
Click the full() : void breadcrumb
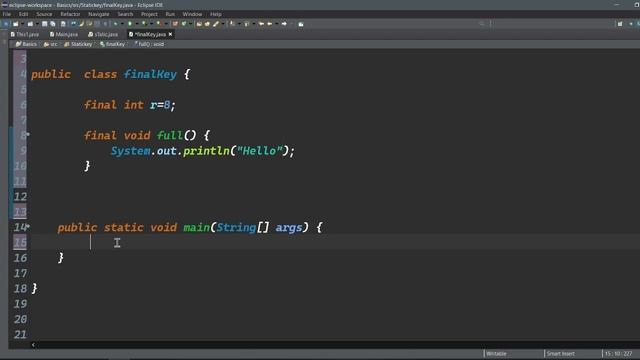pyautogui.click(x=149, y=44)
